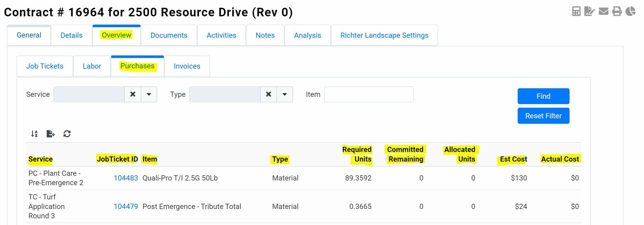Open job ticket 104483 link
Viewport: 644px width, 225px height.
tap(126, 178)
